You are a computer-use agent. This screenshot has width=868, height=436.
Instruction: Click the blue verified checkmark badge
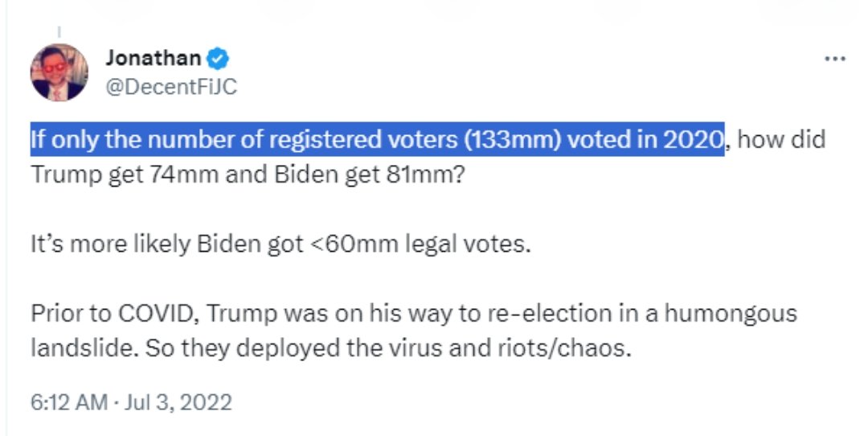218,59
